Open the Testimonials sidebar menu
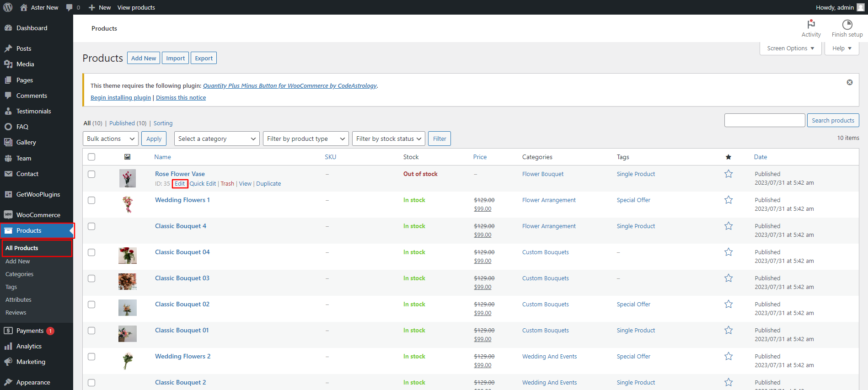 point(37,111)
